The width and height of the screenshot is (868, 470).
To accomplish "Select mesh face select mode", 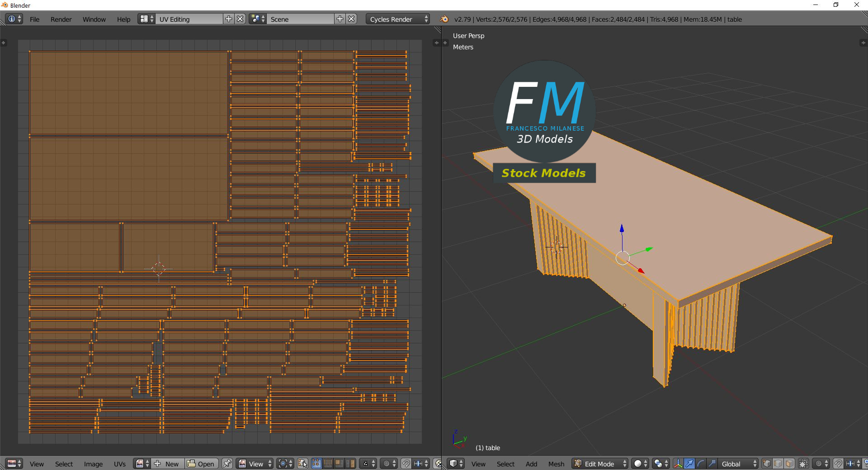I will [789, 464].
